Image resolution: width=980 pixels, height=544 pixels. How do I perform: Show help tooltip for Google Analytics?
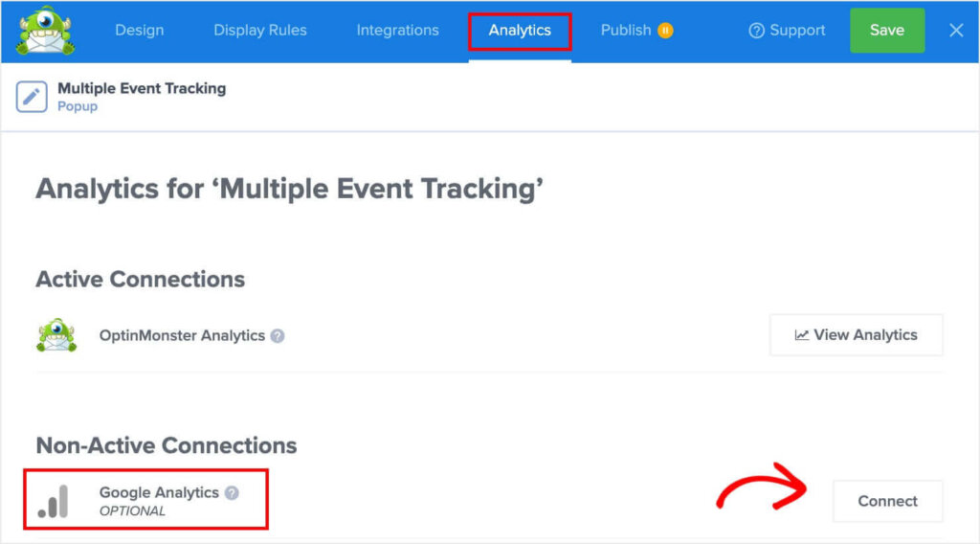click(x=232, y=493)
